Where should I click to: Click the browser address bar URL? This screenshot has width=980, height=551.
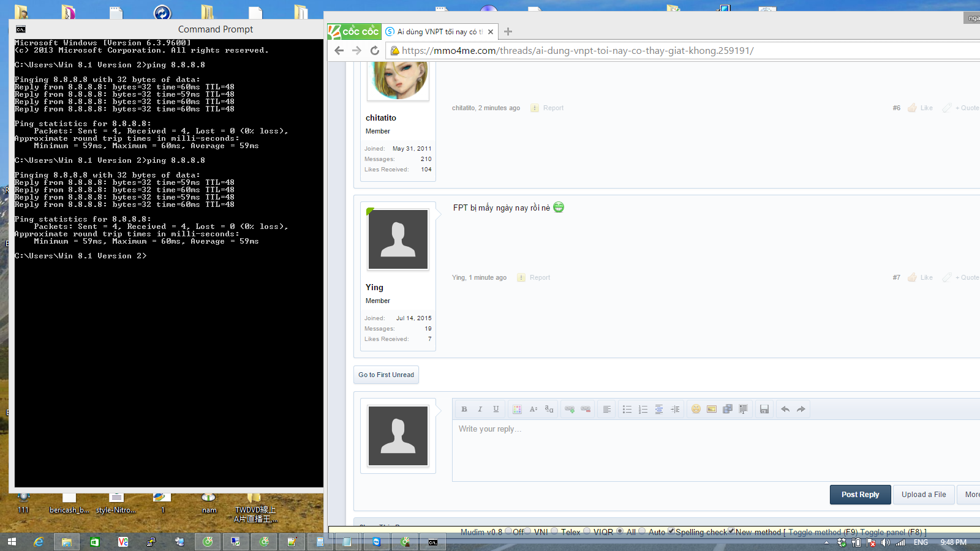pyautogui.click(x=578, y=51)
